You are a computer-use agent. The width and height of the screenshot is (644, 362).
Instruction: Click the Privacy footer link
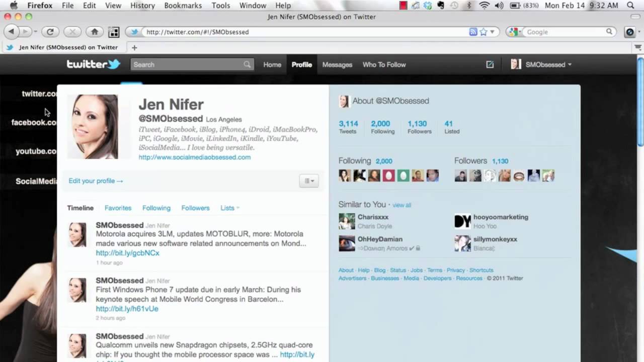pyautogui.click(x=456, y=270)
